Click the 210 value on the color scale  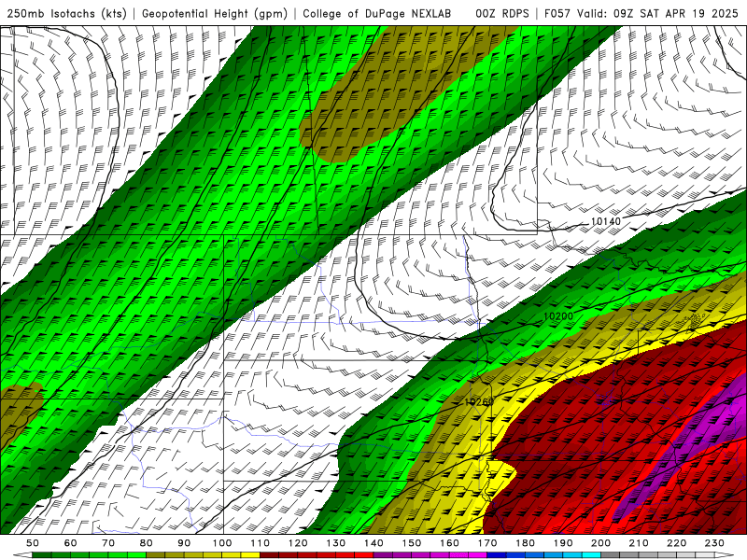pos(640,543)
